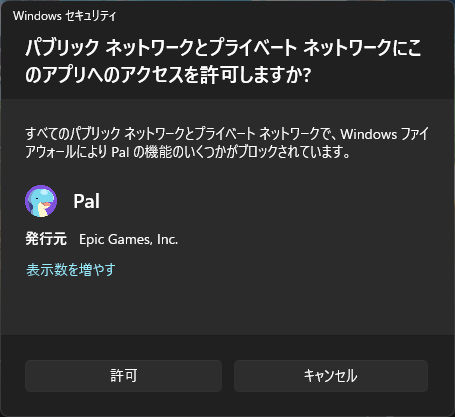Click heading line ending with 許可しますか?

[x=168, y=74]
